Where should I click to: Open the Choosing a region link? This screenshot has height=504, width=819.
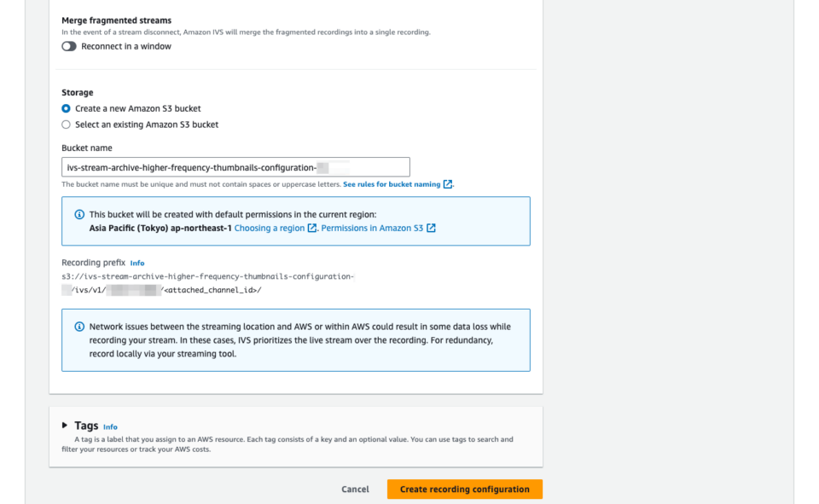tap(271, 228)
